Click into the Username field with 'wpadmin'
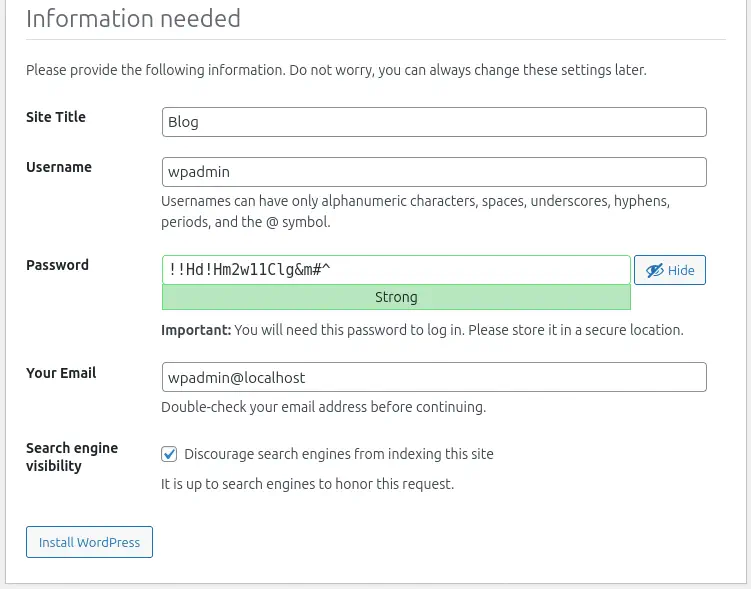Viewport: 751px width, 589px height. point(434,172)
